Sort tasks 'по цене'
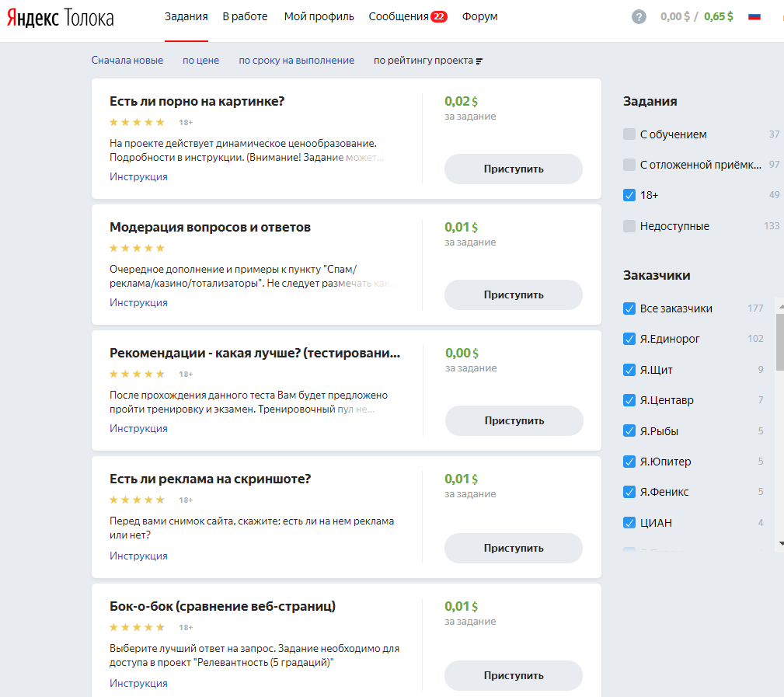 click(200, 61)
